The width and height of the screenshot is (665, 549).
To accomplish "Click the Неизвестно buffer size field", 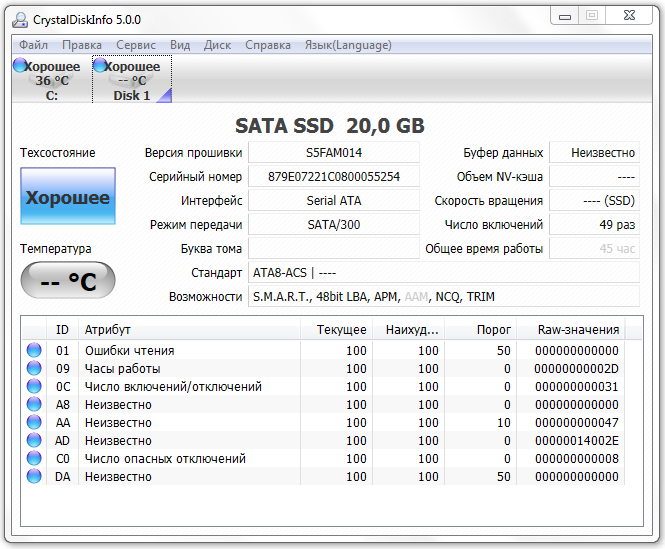I will [x=595, y=153].
